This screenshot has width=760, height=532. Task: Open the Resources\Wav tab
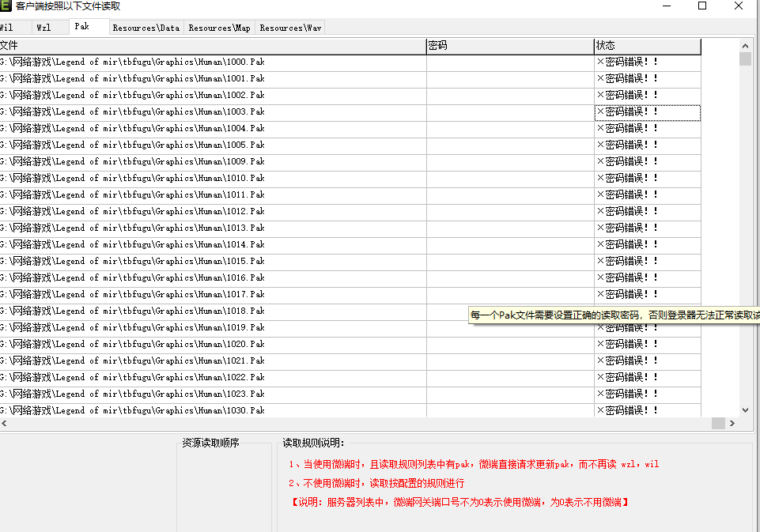pyautogui.click(x=290, y=28)
